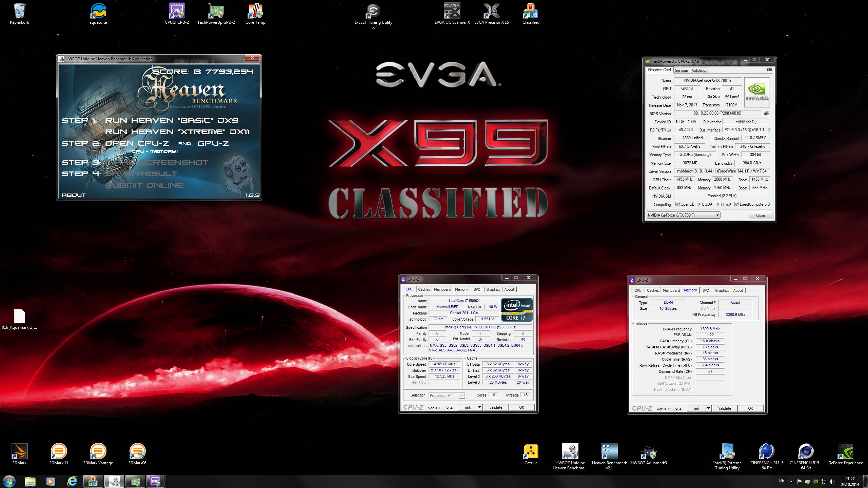
Task: Launch the 3DMark Vantage desktop shortcut
Action: (x=98, y=454)
